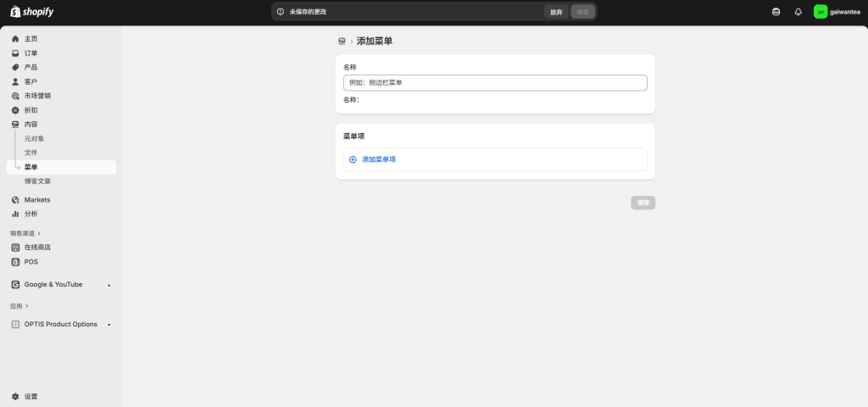Screen dimensions: 868x407
Task: Select the 菜单 submenu item
Action: (x=61, y=167)
